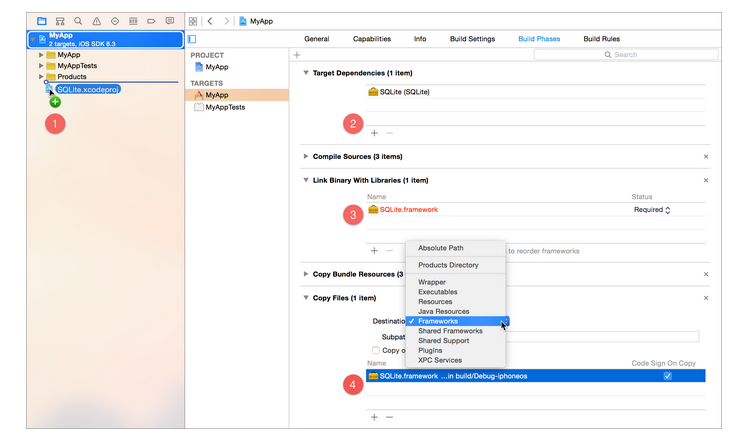Viewport: 742px width, 442px height.
Task: Open the Find navigator magnifier icon
Action: click(78, 21)
